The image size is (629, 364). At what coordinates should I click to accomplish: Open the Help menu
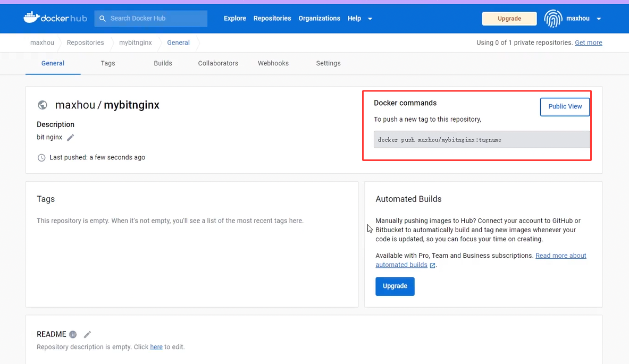354,19
